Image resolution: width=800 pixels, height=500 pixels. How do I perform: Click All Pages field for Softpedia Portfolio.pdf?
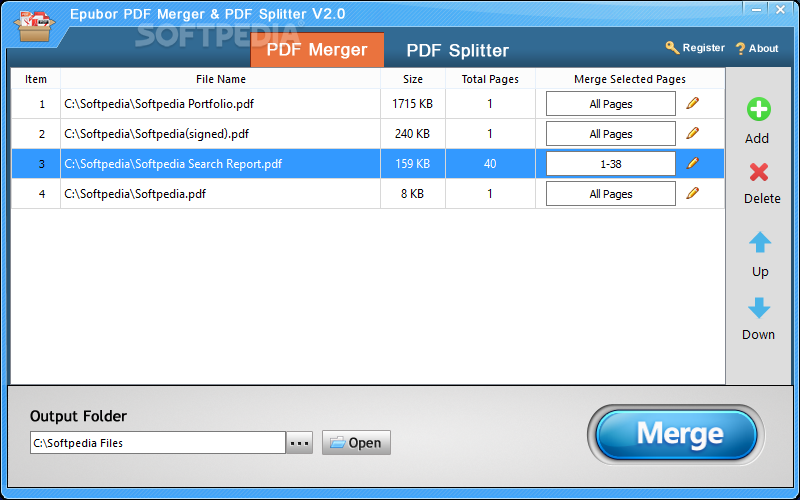click(611, 104)
